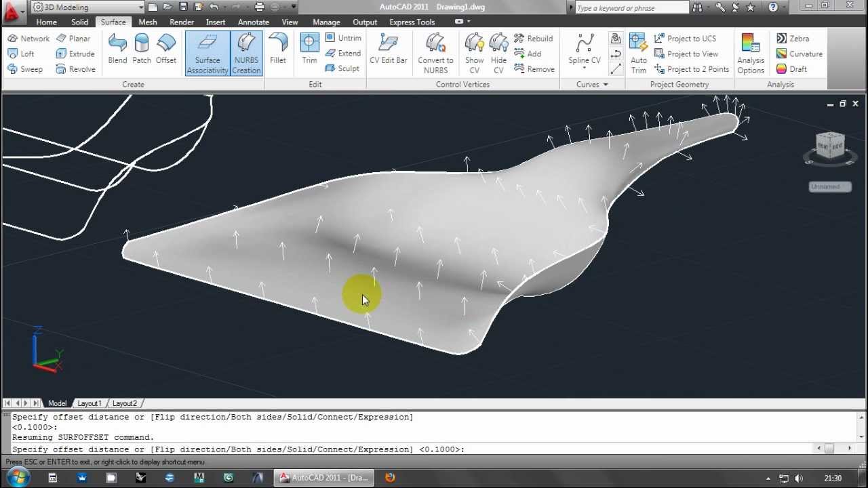868x488 pixels.
Task: Run Draft analysis
Action: click(791, 69)
